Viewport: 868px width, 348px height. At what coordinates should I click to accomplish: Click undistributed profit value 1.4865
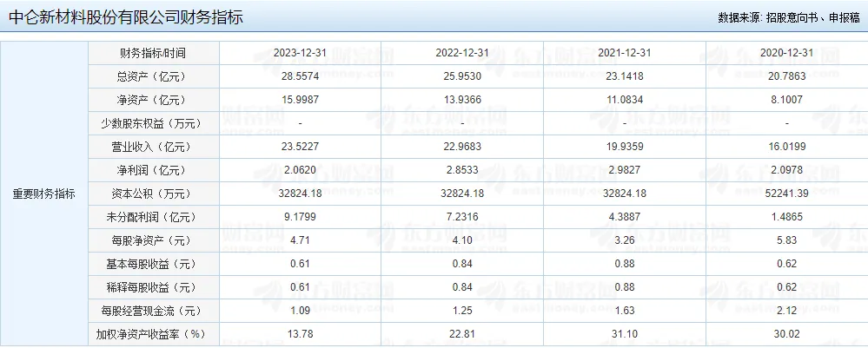click(x=786, y=217)
